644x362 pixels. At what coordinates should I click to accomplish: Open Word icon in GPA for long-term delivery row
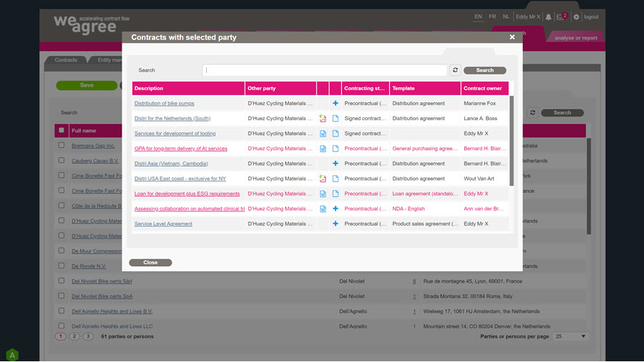pyautogui.click(x=323, y=149)
